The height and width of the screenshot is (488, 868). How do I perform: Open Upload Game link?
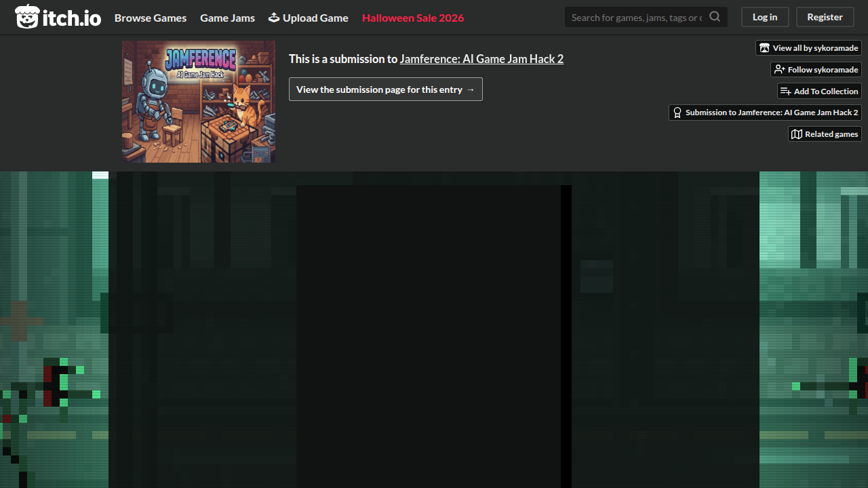click(309, 18)
